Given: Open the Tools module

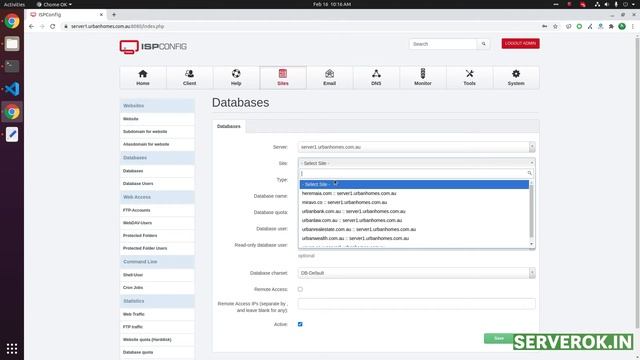Looking at the screenshot, I should point(469,78).
